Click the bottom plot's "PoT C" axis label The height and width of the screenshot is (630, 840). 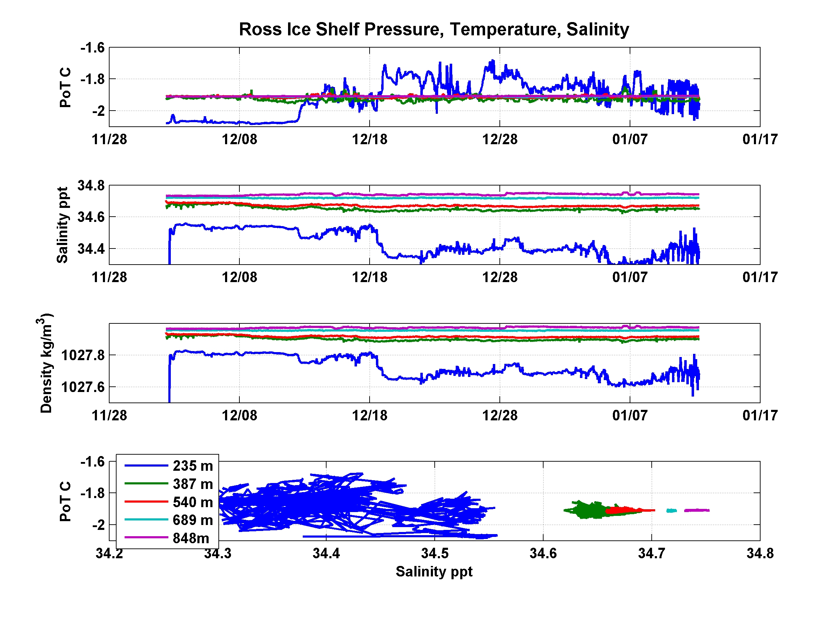(65, 501)
